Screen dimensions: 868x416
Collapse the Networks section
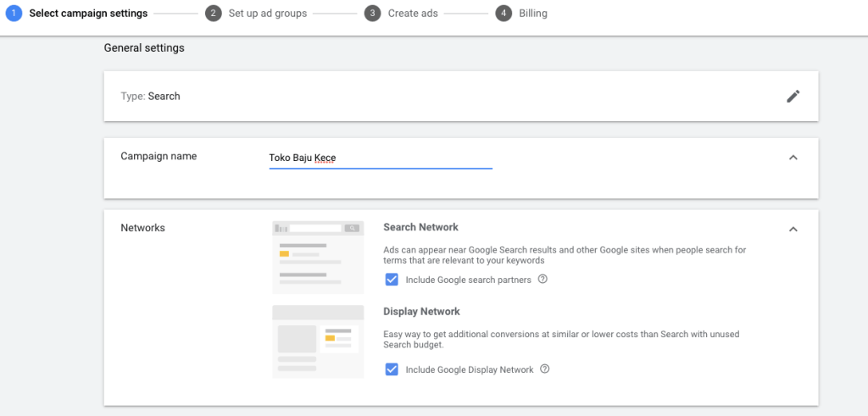coord(793,229)
